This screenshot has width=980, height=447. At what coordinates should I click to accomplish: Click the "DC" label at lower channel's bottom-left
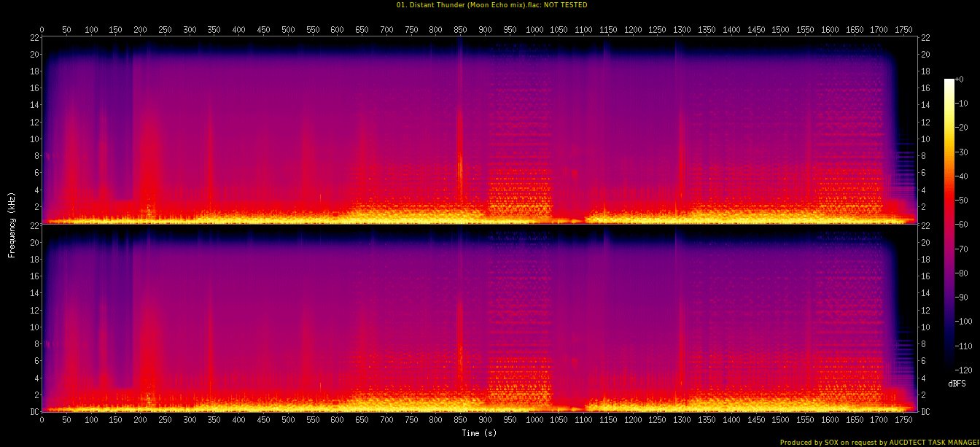(x=34, y=412)
